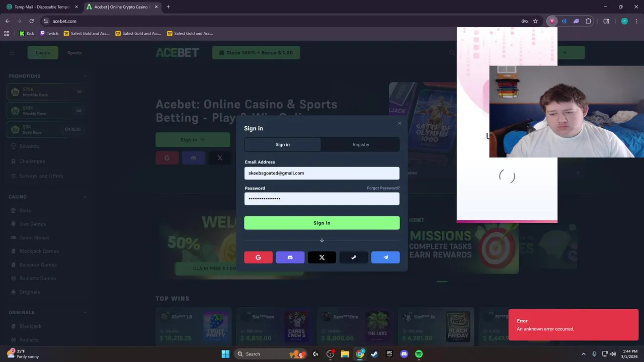Collapse the Originals sidebar section
Image resolution: width=644 pixels, height=362 pixels.
point(85,313)
